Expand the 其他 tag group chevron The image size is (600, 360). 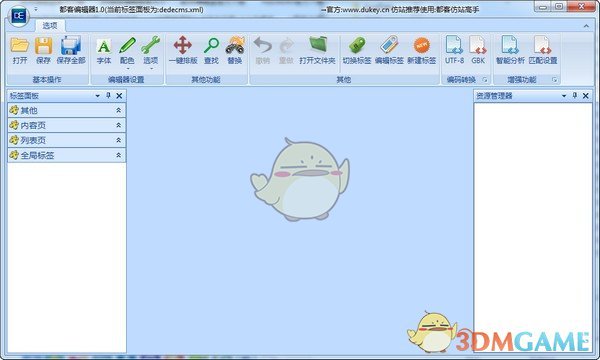(x=119, y=110)
